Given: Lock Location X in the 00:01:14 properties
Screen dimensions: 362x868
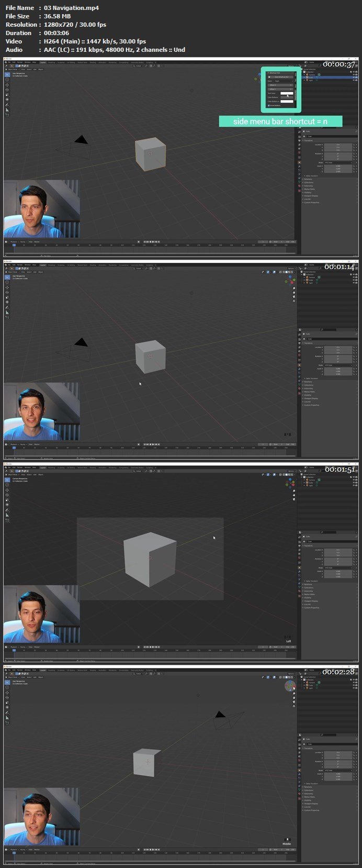Looking at the screenshot, I should point(354,347).
